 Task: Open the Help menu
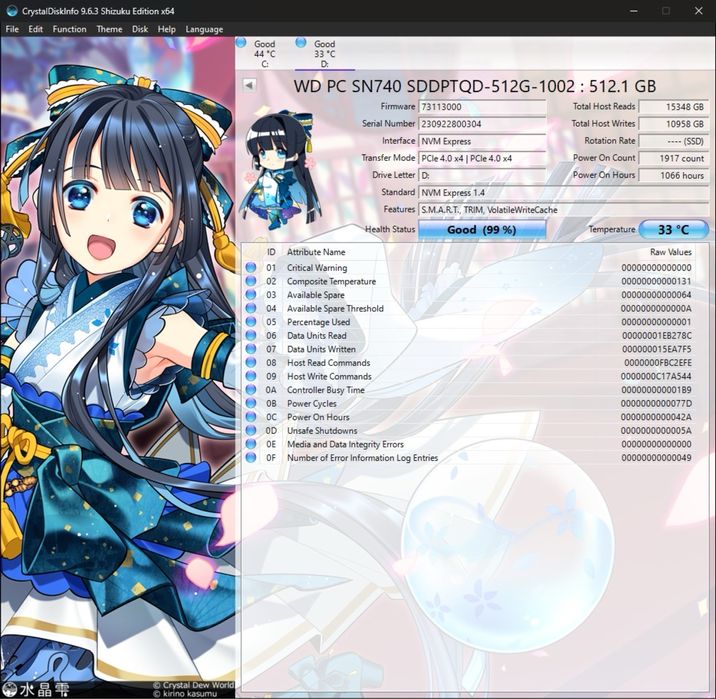(x=167, y=29)
